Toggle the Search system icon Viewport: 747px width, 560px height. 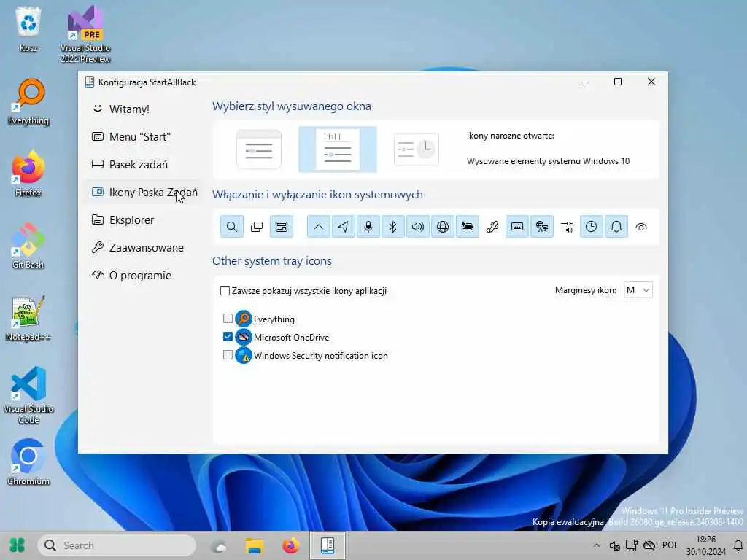point(232,227)
